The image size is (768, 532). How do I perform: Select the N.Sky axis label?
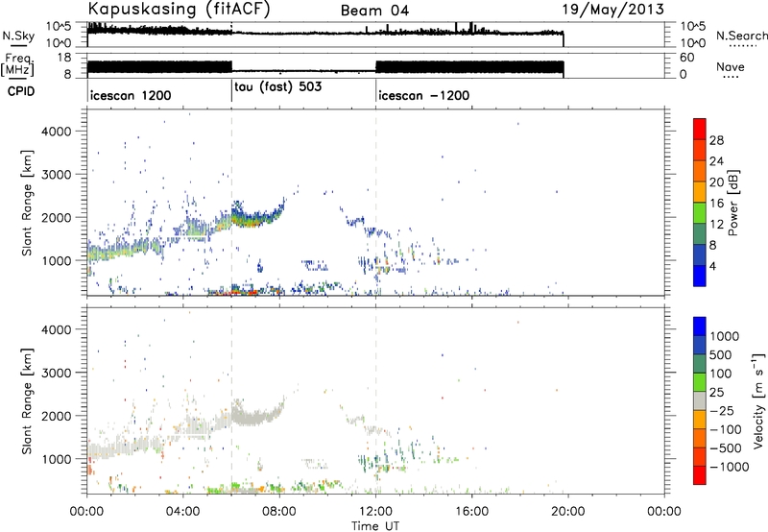coord(18,36)
